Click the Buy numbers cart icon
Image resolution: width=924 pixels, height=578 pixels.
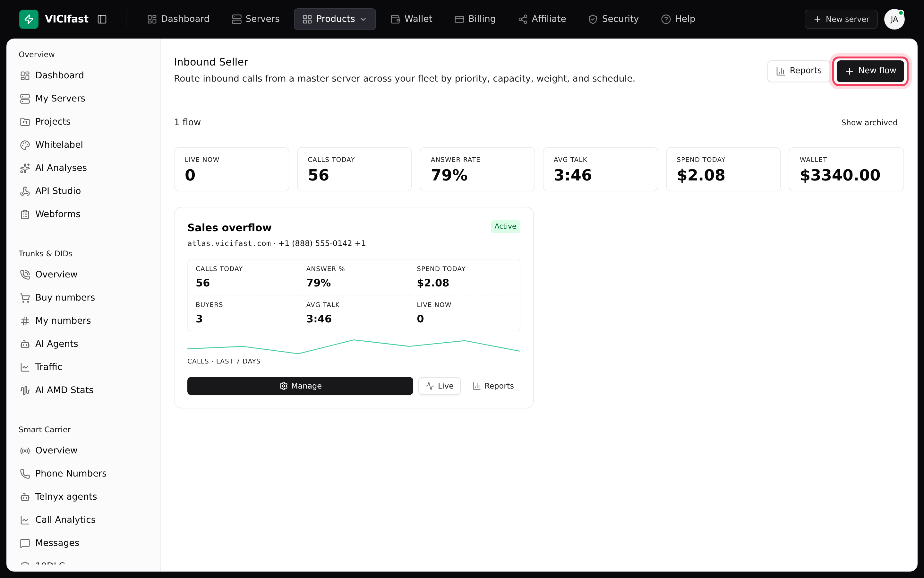click(25, 298)
